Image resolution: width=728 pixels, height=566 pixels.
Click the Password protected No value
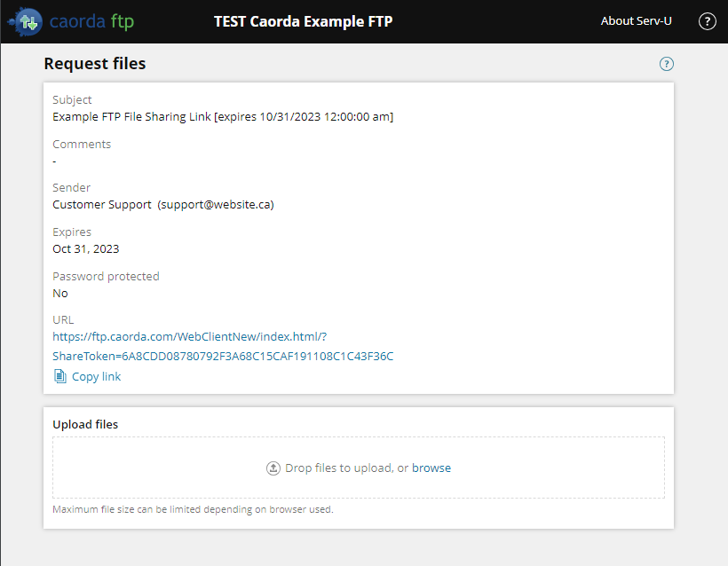(60, 294)
